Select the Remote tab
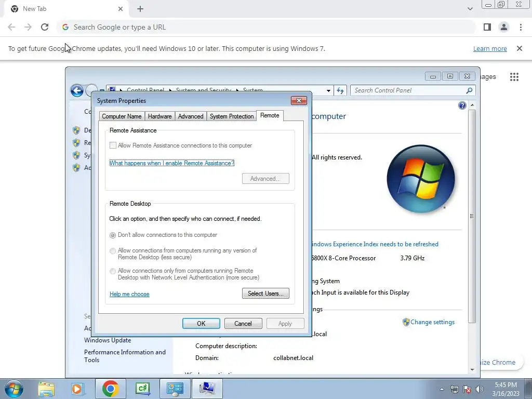This screenshot has height=399, width=532. [x=270, y=115]
